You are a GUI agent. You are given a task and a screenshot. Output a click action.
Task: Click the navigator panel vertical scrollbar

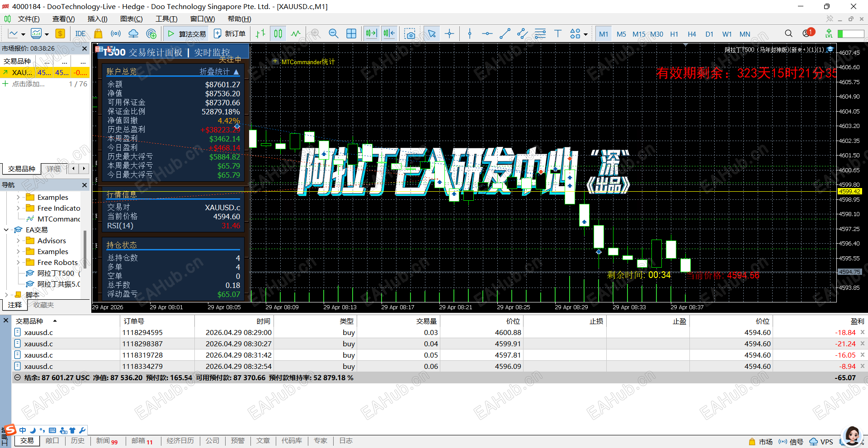pos(85,249)
